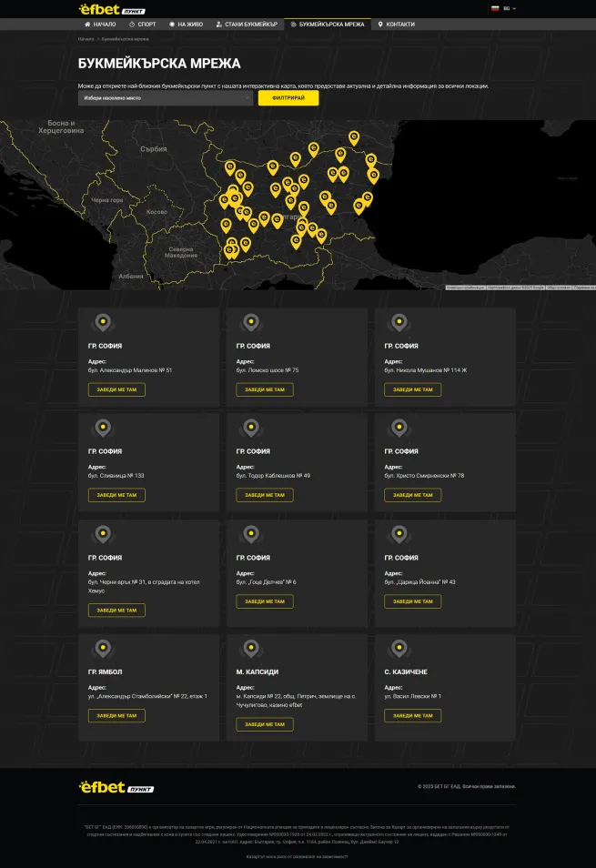Click pin icon on Никола Мушанов card
The height and width of the screenshot is (868, 596).
(399, 322)
